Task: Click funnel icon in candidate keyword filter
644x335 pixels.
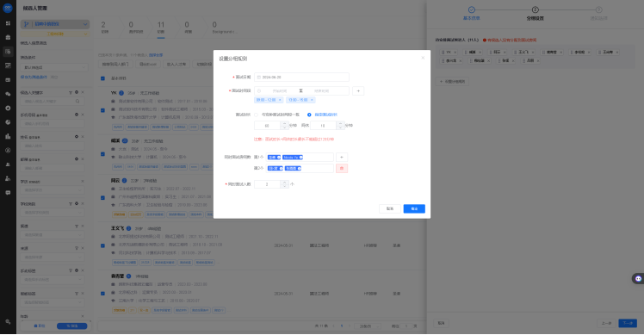Action: coord(71,92)
